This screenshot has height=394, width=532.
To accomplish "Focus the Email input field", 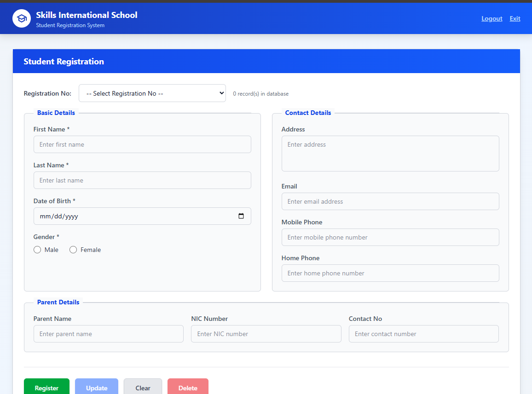I will pyautogui.click(x=390, y=201).
